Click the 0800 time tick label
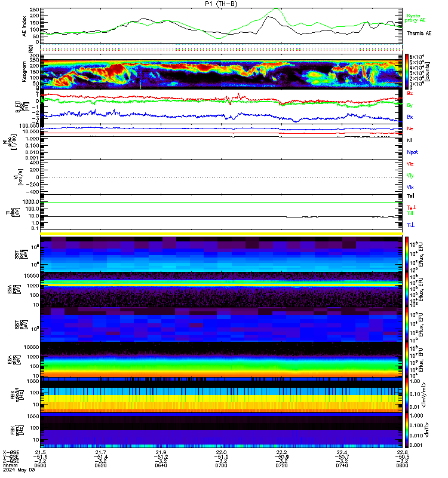 tap(402, 465)
